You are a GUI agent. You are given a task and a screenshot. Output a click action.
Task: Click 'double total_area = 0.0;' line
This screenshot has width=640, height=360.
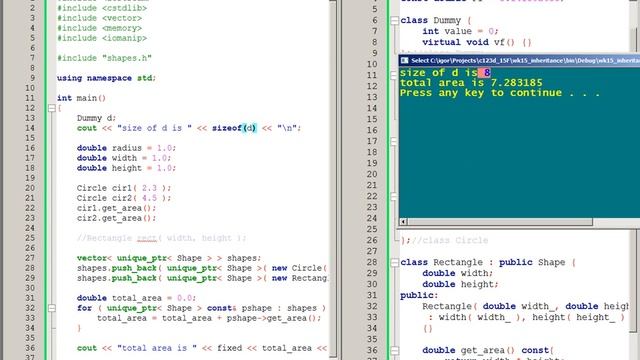[136, 298]
